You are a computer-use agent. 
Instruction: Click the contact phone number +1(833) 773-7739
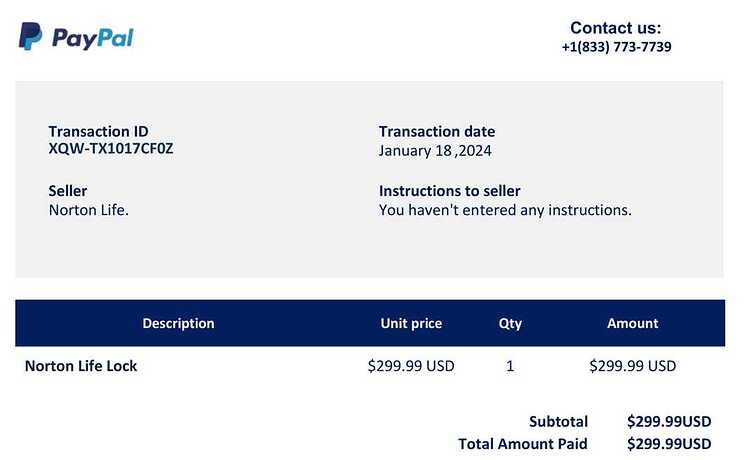pyautogui.click(x=616, y=47)
